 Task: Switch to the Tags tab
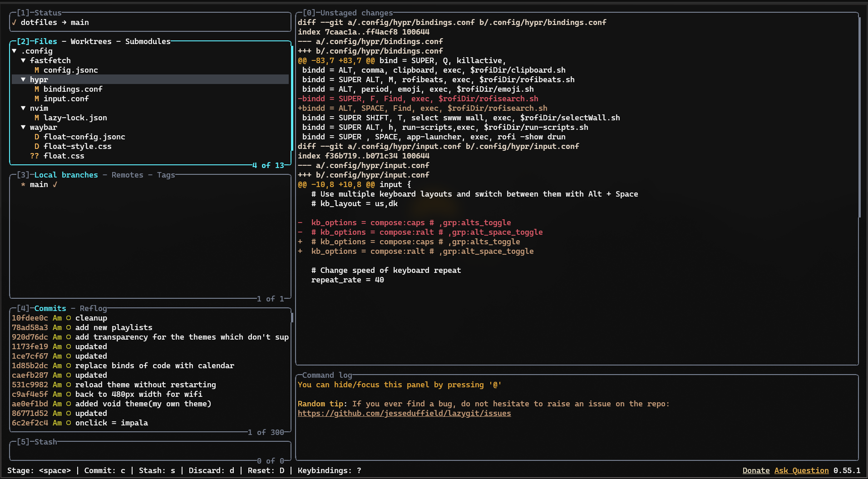(166, 175)
